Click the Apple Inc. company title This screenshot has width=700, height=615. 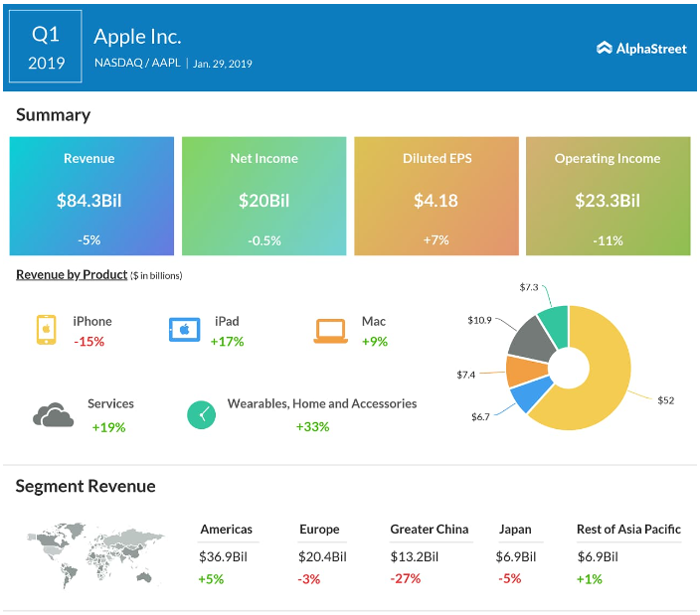coord(137,37)
